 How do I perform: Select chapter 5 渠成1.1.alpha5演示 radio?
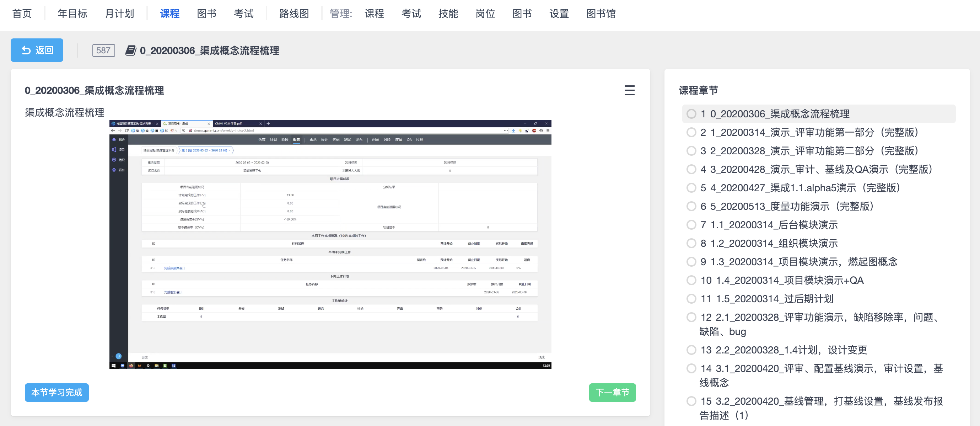(x=691, y=188)
